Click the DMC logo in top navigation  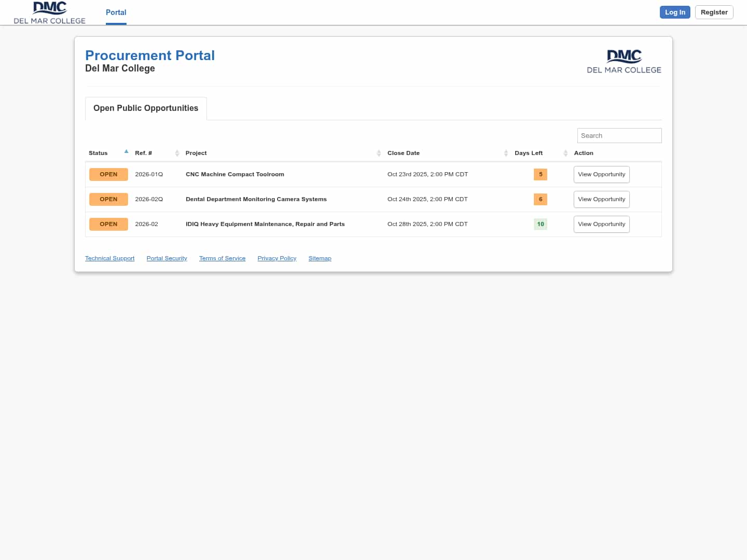(50, 13)
